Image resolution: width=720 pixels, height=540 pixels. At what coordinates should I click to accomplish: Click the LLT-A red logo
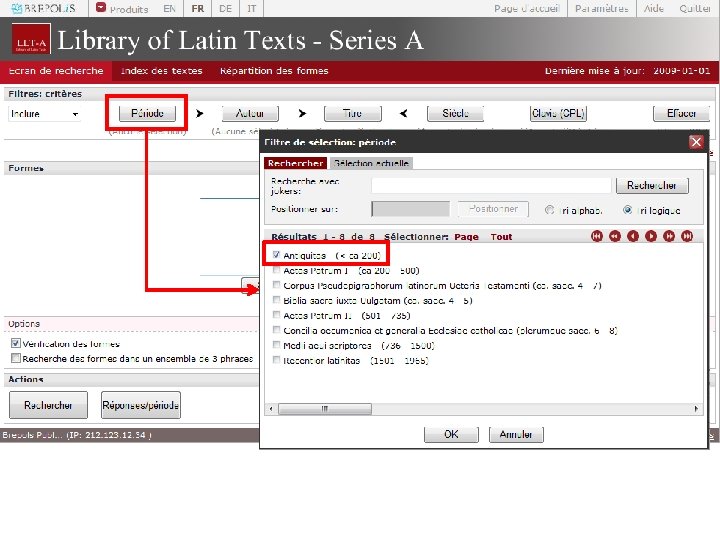tap(31, 39)
